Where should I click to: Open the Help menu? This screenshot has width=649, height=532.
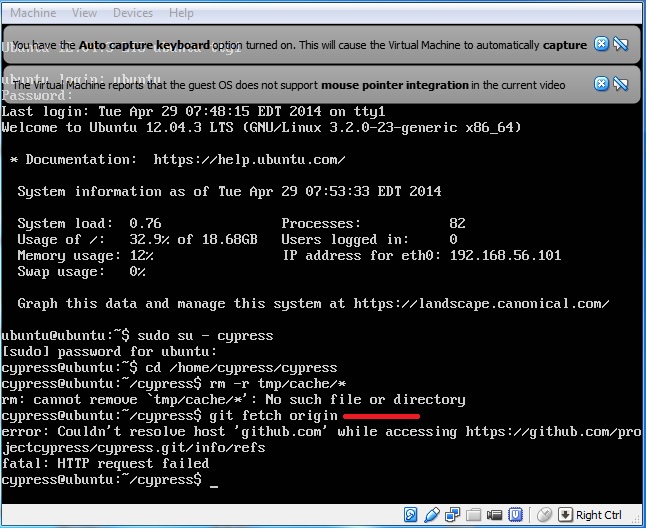[181, 13]
